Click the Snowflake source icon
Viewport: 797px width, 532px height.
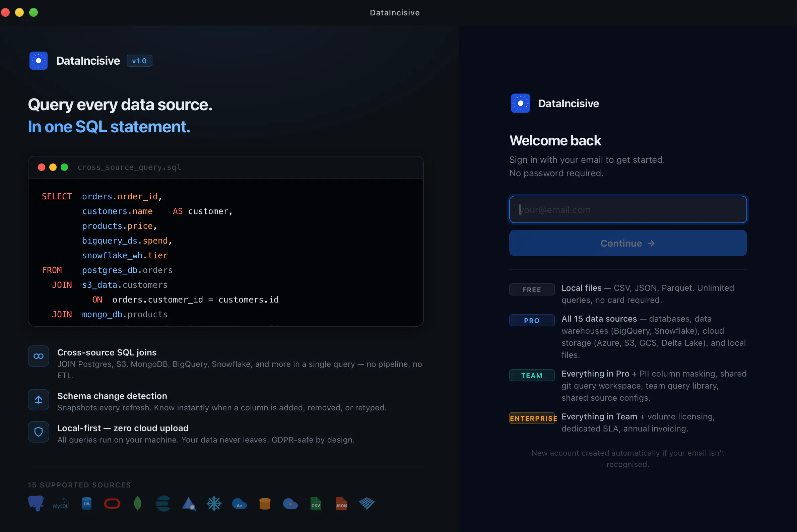214,504
